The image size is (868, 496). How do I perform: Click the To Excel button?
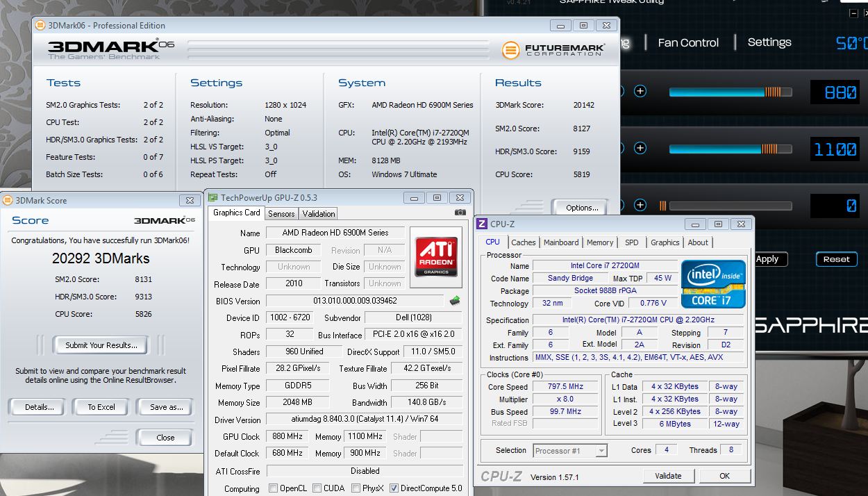[x=101, y=407]
